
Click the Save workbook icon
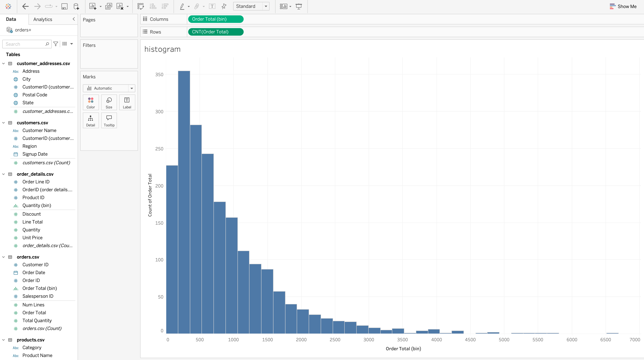tap(64, 6)
